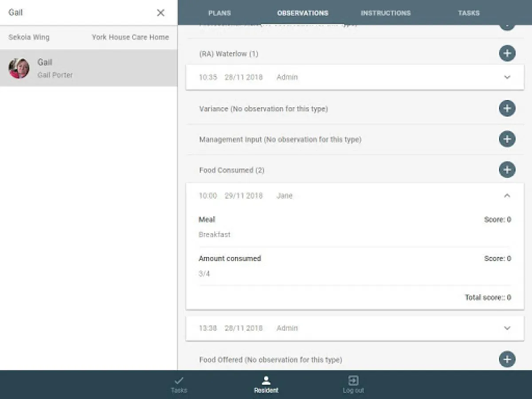The width and height of the screenshot is (532, 399).
Task: Click Management Input no observation heading
Action: pos(280,139)
